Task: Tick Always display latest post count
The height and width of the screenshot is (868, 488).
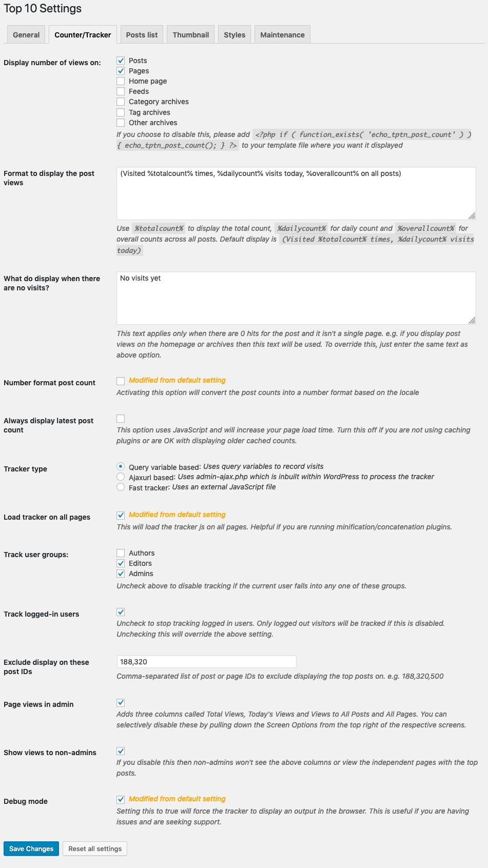Action: (121, 419)
